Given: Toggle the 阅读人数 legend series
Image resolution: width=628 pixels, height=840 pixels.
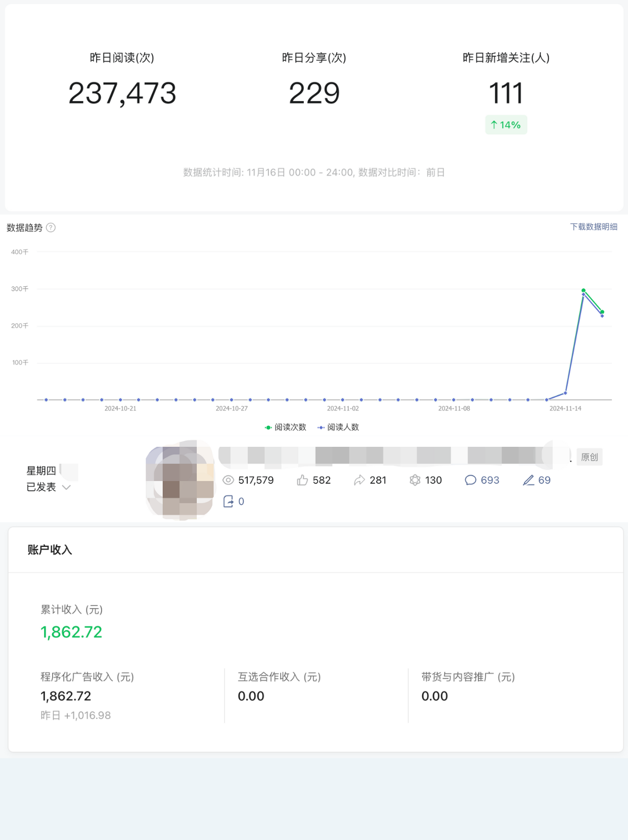Looking at the screenshot, I should (x=338, y=427).
